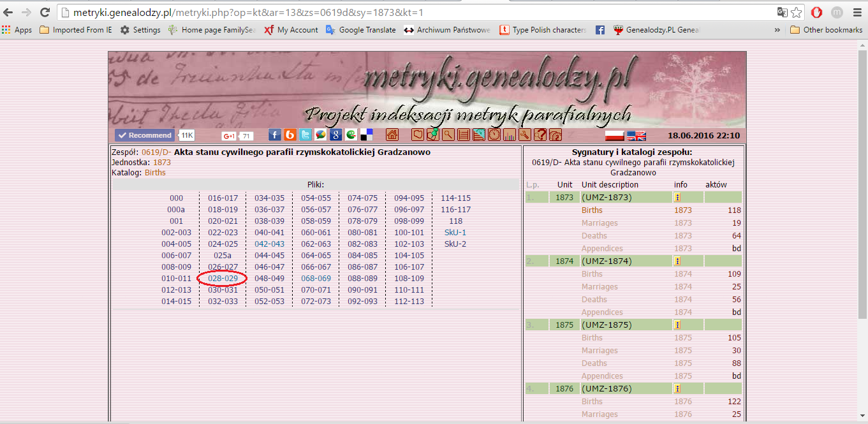The image size is (868, 424).
Task: Click the Google Translate icon in address bar
Action: (x=782, y=12)
